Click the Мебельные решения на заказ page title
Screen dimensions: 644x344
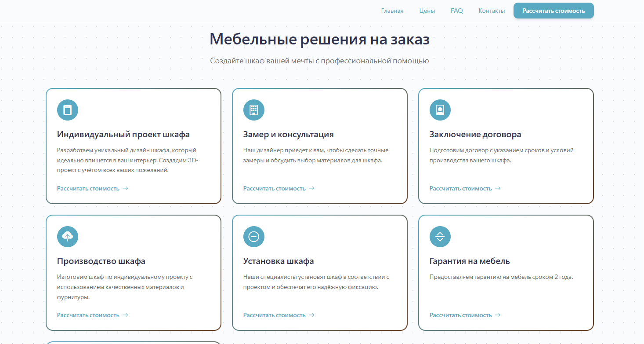click(x=319, y=39)
